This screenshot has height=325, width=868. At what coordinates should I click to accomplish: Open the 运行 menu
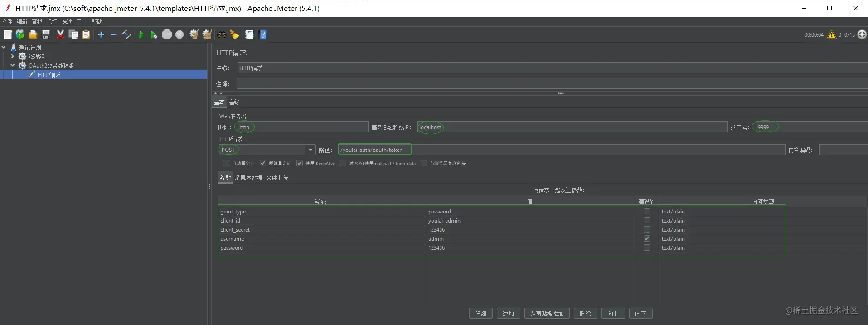(x=52, y=22)
